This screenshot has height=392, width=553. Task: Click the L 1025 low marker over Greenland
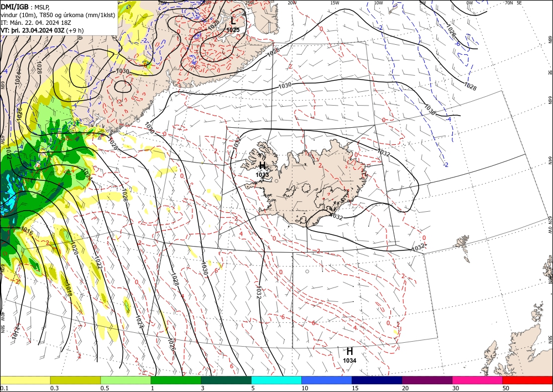233,24
